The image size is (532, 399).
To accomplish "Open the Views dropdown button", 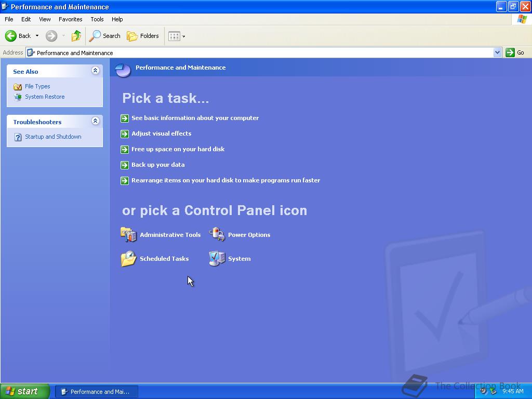I will (177, 36).
